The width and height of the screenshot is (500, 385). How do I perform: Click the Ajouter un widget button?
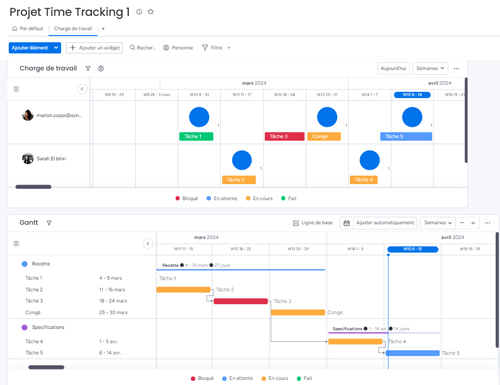(95, 48)
